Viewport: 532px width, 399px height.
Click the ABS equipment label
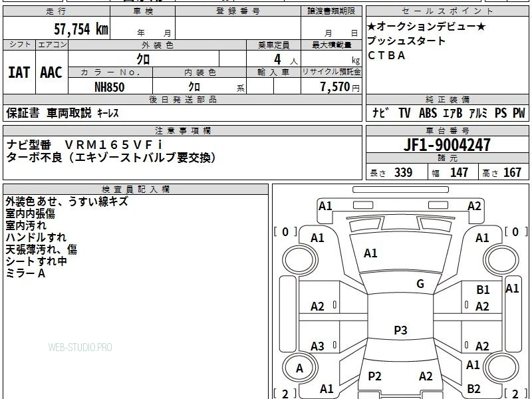pyautogui.click(x=428, y=113)
